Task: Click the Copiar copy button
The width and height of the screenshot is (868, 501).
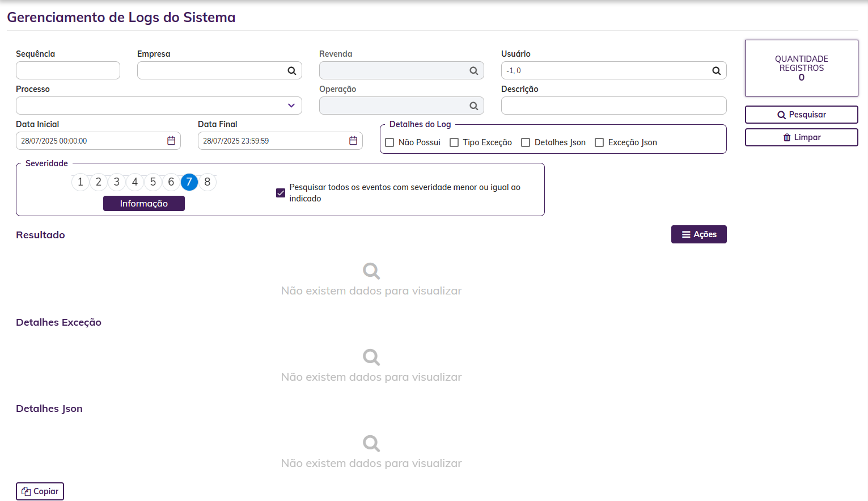Action: point(40,491)
